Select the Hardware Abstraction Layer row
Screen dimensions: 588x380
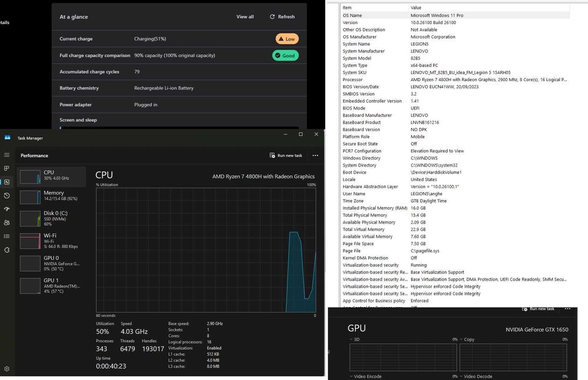455,186
